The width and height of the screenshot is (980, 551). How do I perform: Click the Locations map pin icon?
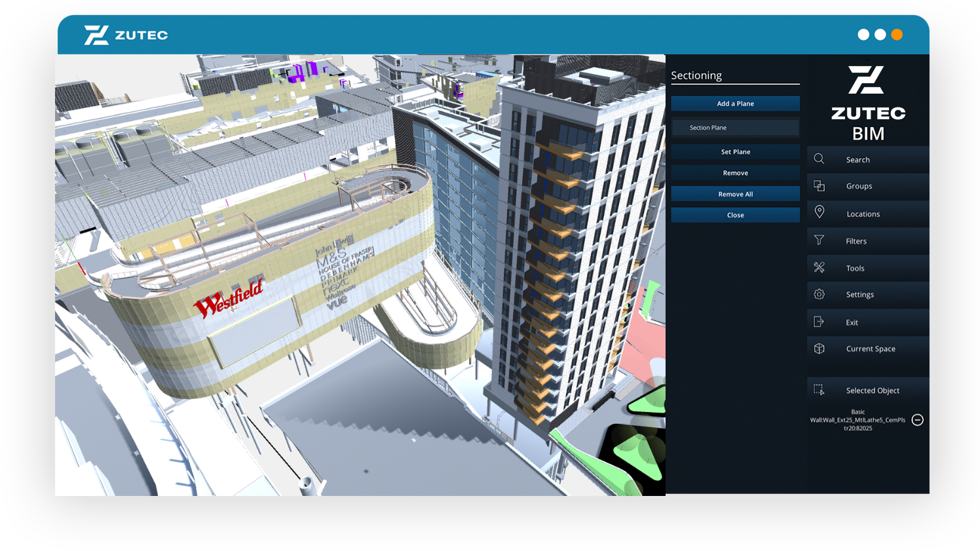point(820,213)
